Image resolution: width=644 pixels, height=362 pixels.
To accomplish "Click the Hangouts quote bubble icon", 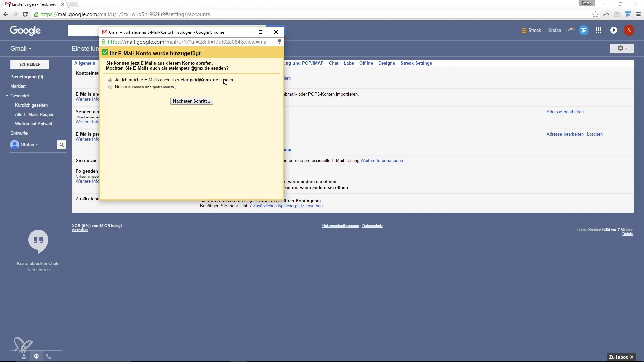I will tap(38, 241).
